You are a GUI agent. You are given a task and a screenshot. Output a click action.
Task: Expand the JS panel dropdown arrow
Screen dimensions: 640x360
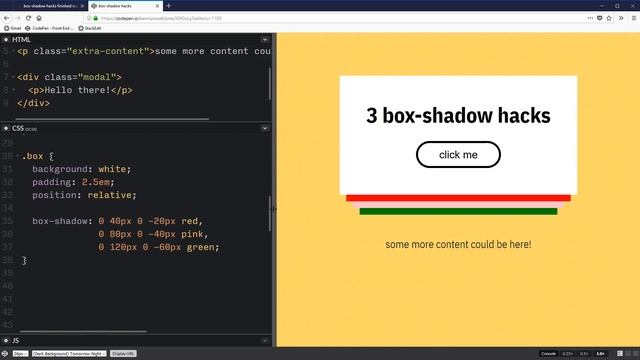coord(265,340)
